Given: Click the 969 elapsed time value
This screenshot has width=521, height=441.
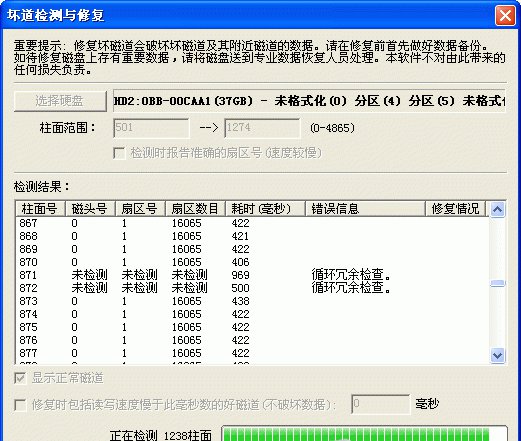Looking at the screenshot, I should 240,275.
